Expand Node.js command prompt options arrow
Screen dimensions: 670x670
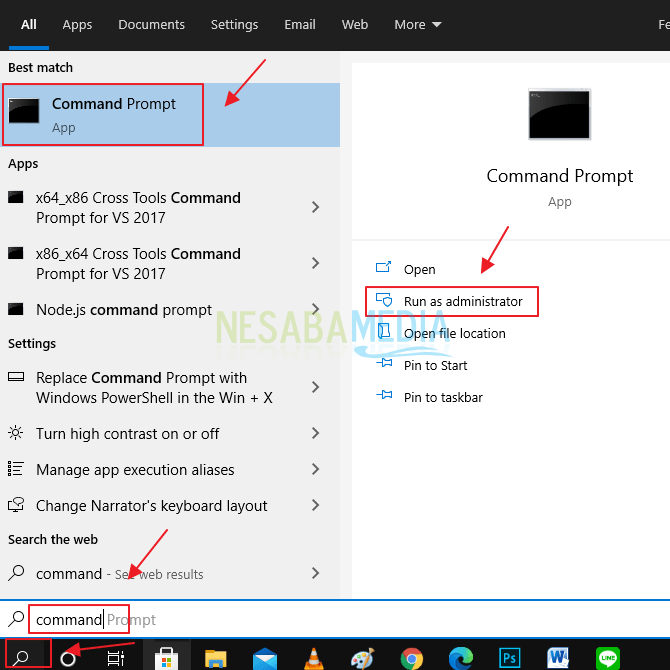[316, 310]
